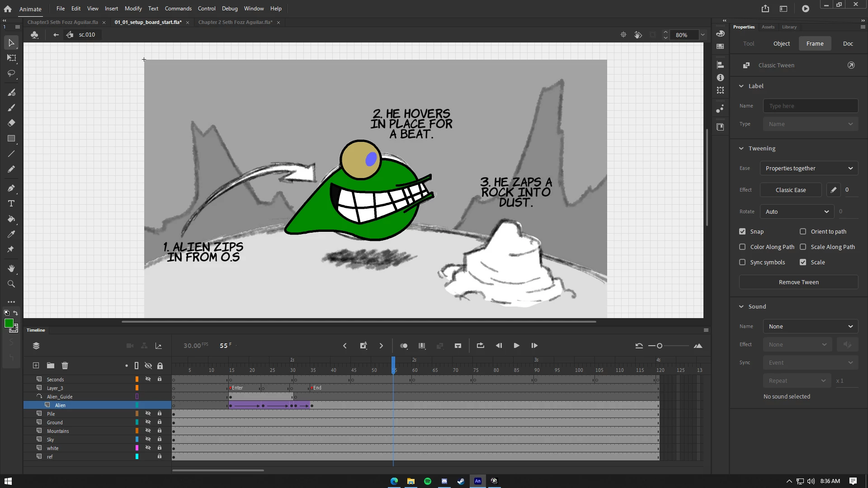The width and height of the screenshot is (868, 488).
Task: Select the Lasso tool
Action: [11, 73]
